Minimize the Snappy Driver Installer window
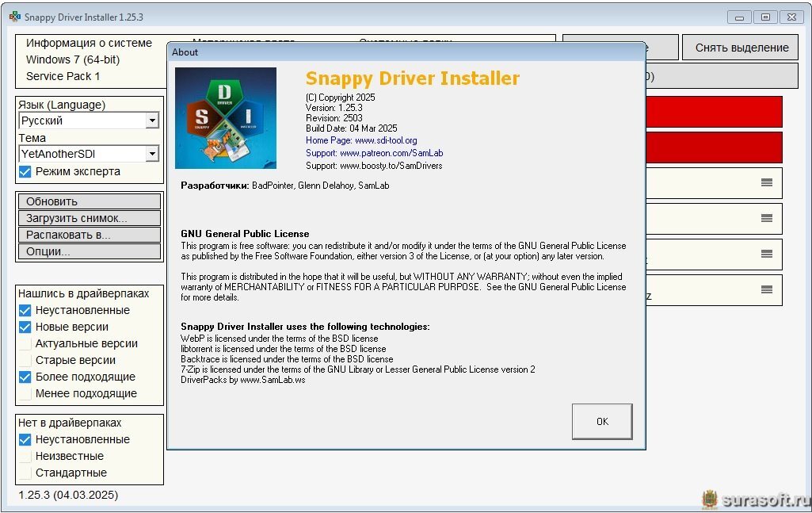 tap(739, 17)
